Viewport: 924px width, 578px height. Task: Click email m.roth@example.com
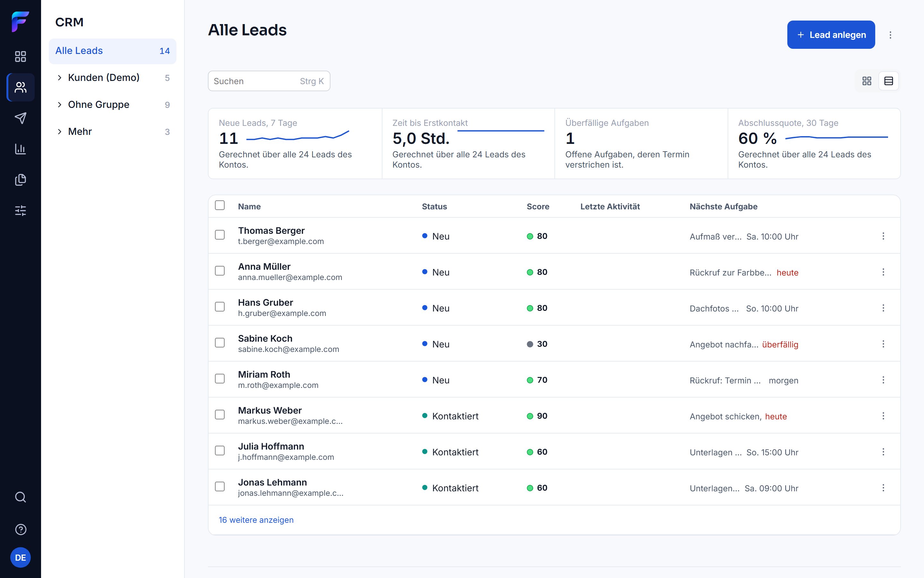[x=278, y=385]
